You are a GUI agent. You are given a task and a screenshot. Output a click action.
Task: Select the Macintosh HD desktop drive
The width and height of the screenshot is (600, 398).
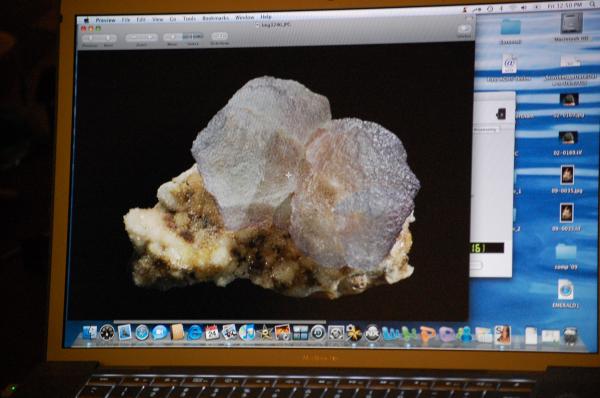pos(571,27)
